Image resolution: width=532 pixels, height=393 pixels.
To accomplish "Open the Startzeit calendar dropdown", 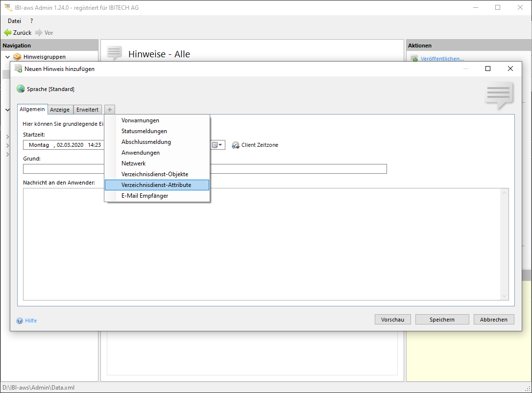I will coord(217,145).
